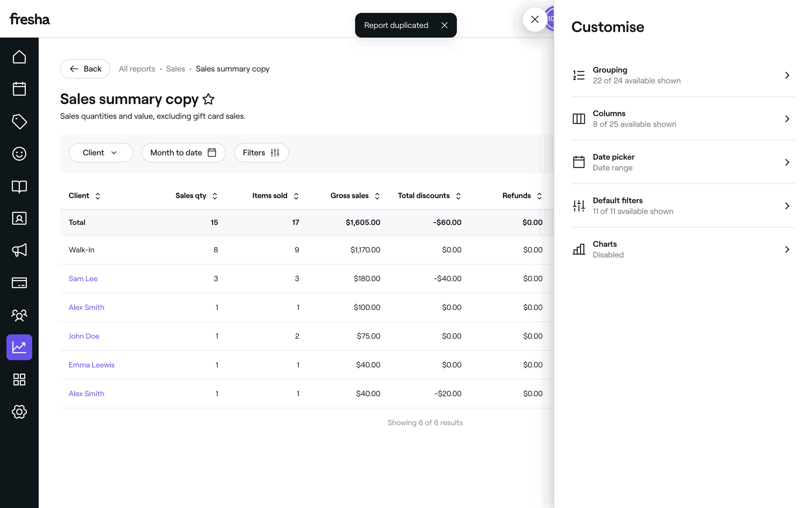Screen dimensions: 812x508
Task: Open Alex Smith link with $100.00 sales
Action: pyautogui.click(x=86, y=307)
